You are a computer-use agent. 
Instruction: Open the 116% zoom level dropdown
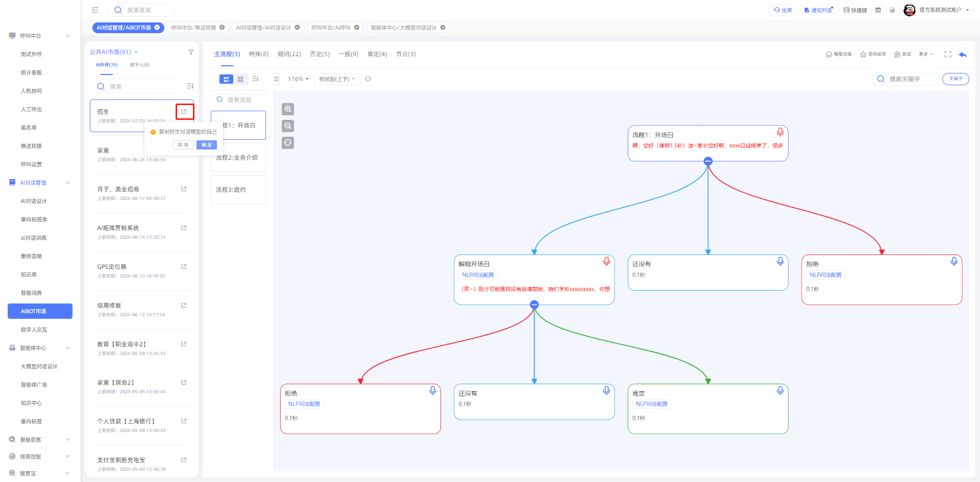click(298, 79)
